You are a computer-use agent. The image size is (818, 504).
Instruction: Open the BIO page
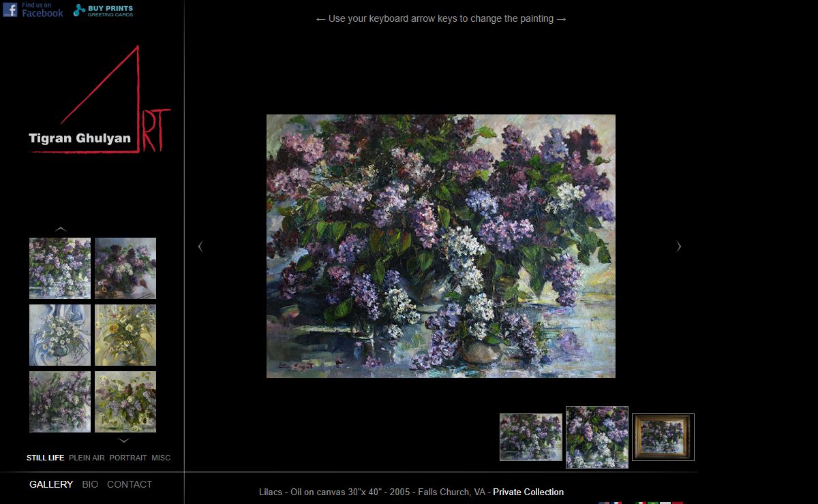point(90,484)
